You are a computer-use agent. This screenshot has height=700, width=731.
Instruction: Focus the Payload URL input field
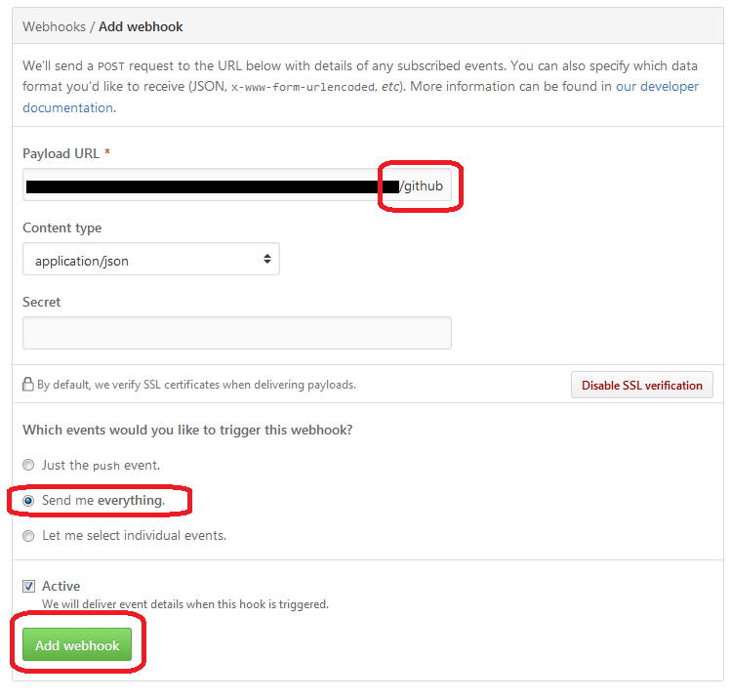click(x=237, y=185)
